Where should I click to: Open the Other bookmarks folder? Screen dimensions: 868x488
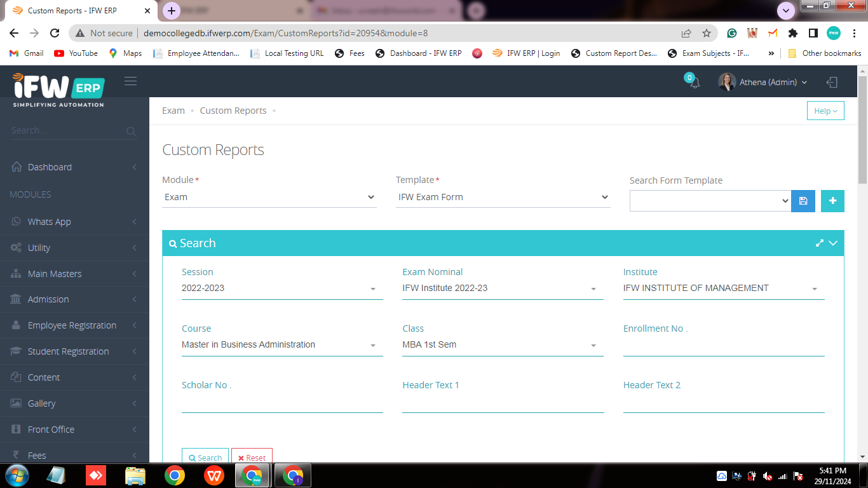tap(824, 53)
